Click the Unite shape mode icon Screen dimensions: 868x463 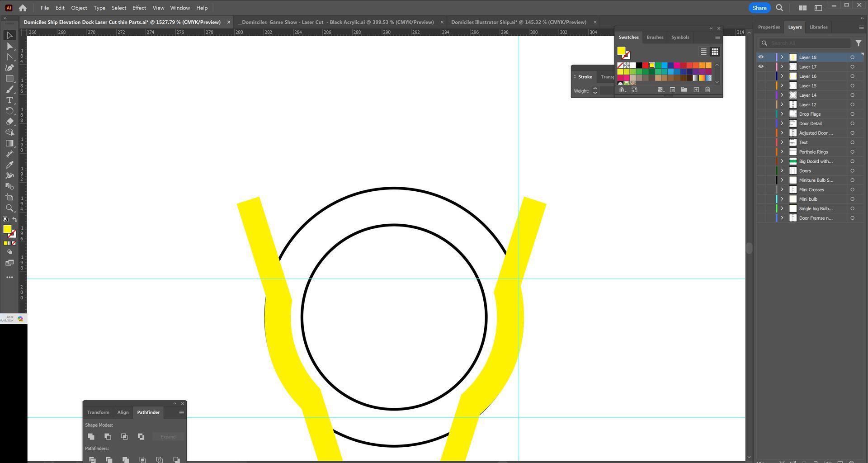pos(91,437)
